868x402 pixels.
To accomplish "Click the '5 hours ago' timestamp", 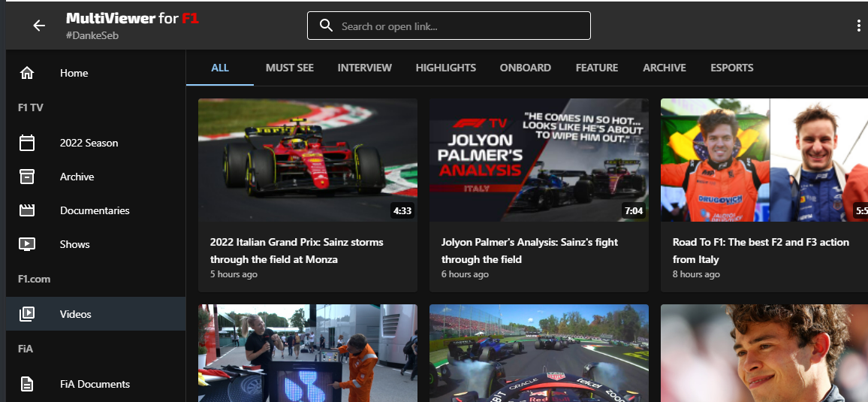I will tap(234, 274).
